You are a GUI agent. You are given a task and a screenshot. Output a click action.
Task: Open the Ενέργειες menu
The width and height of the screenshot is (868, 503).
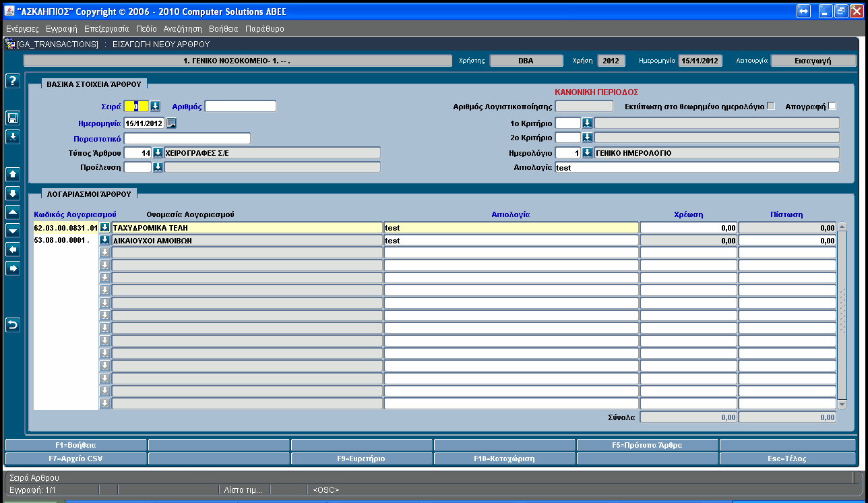pos(22,29)
